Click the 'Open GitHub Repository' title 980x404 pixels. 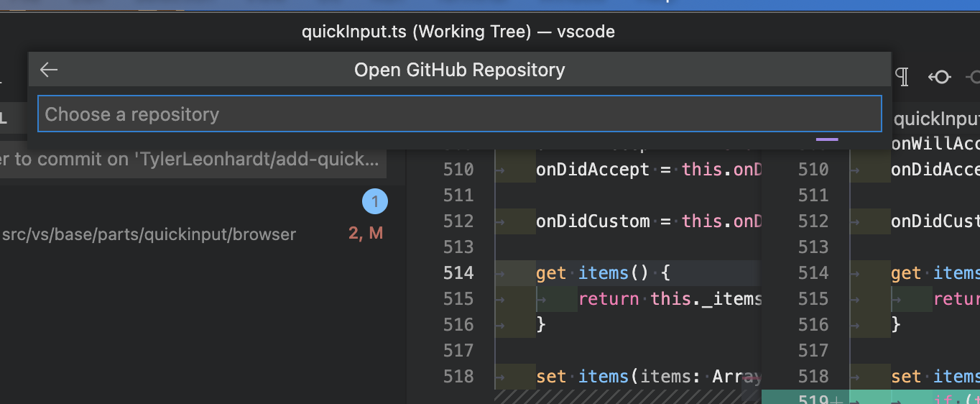pyautogui.click(x=460, y=70)
